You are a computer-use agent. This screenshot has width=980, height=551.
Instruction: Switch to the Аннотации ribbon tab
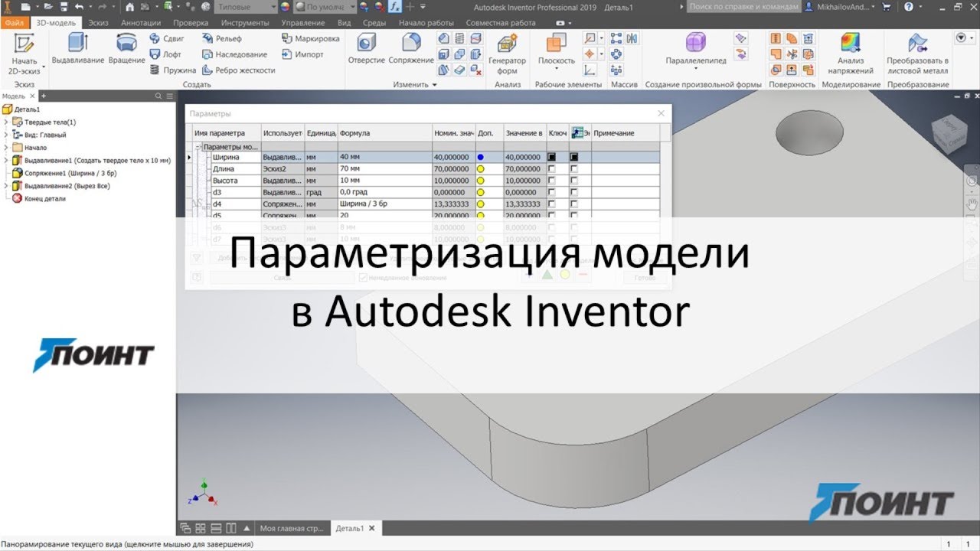[x=141, y=23]
